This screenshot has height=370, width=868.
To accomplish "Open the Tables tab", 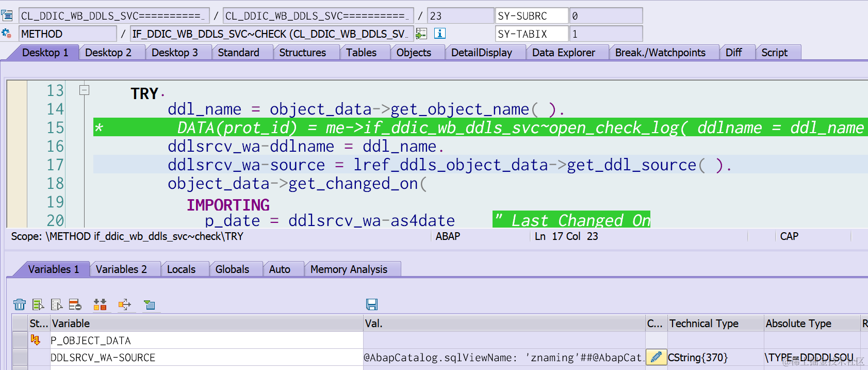I will point(362,53).
